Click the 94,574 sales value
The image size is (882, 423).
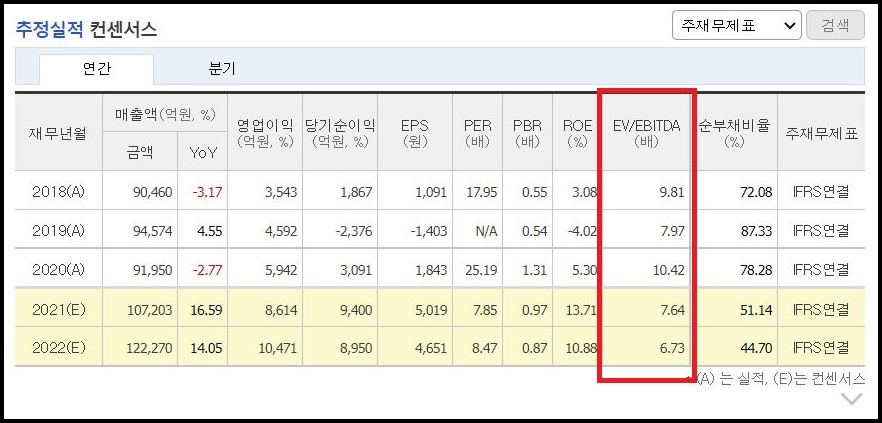point(153,231)
